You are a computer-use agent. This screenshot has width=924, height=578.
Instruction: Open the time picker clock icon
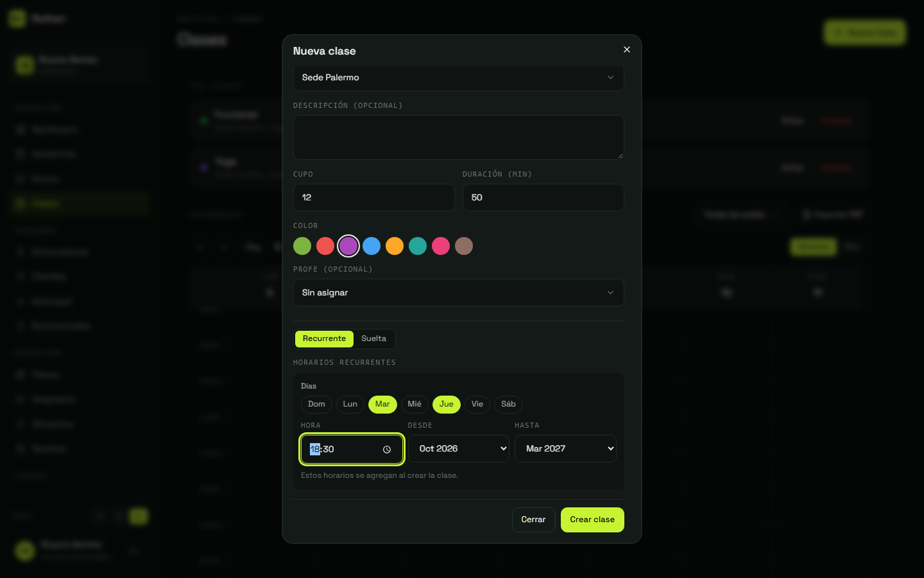tap(387, 450)
